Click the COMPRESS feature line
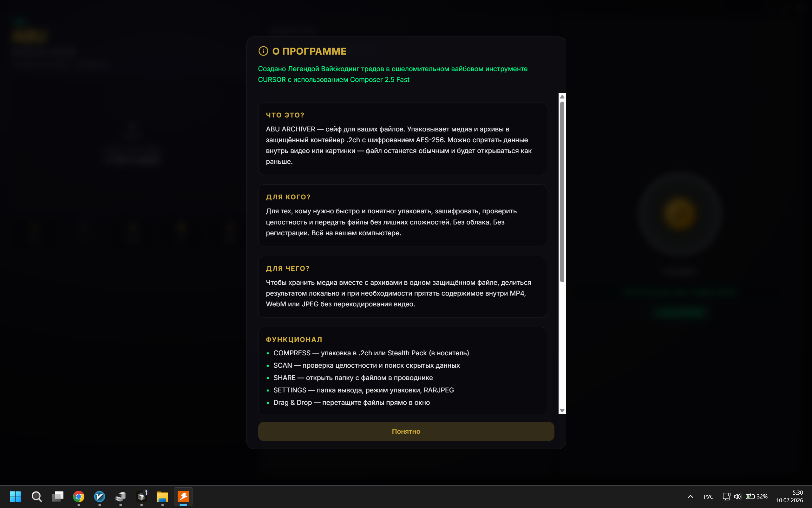Image resolution: width=812 pixels, height=508 pixels. click(371, 353)
